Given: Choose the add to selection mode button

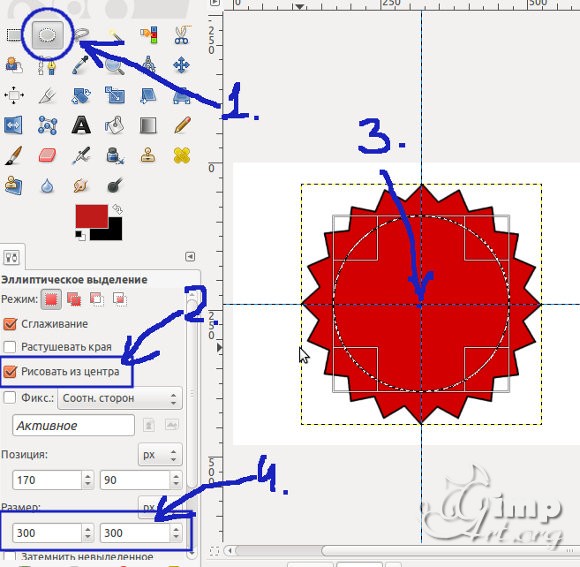Looking at the screenshot, I should [74, 299].
